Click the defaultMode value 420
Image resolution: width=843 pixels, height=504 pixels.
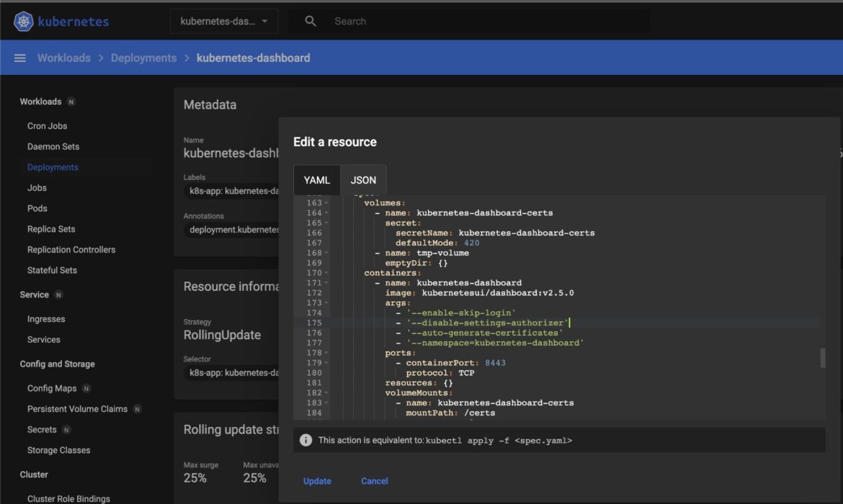pos(471,243)
